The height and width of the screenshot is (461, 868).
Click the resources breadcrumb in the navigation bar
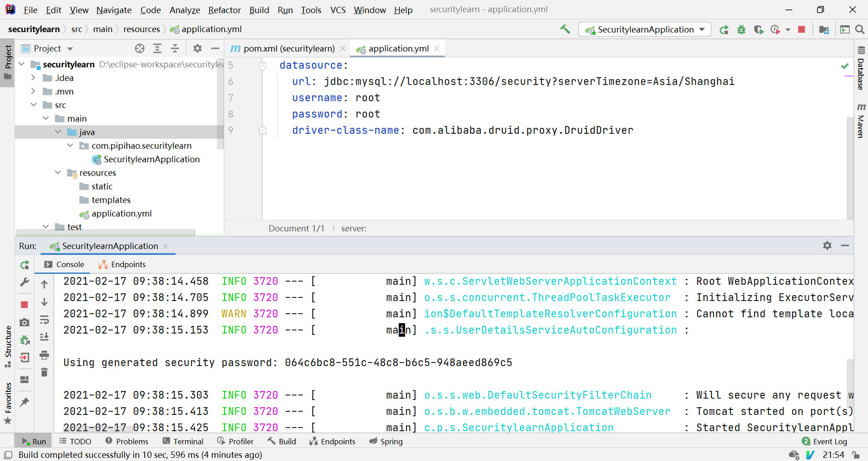click(142, 29)
